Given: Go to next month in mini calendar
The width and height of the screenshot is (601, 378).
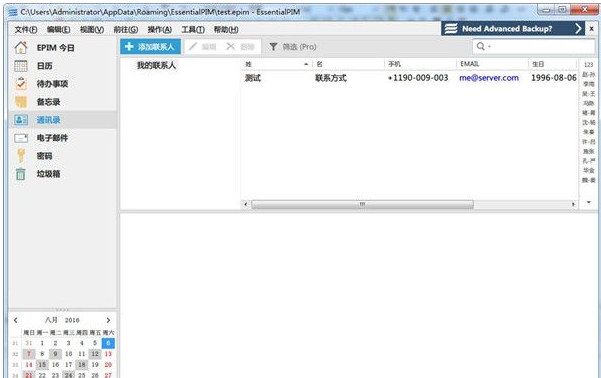Looking at the screenshot, I should click(108, 320).
